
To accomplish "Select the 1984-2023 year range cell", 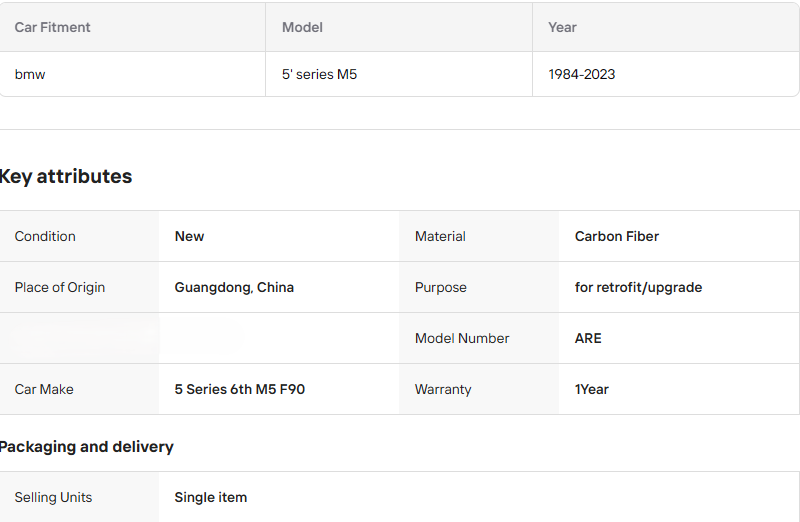I will pos(581,74).
